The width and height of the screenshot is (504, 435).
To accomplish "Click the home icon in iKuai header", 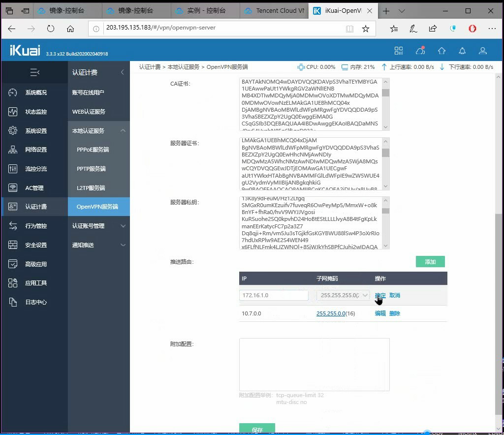I will (x=441, y=51).
